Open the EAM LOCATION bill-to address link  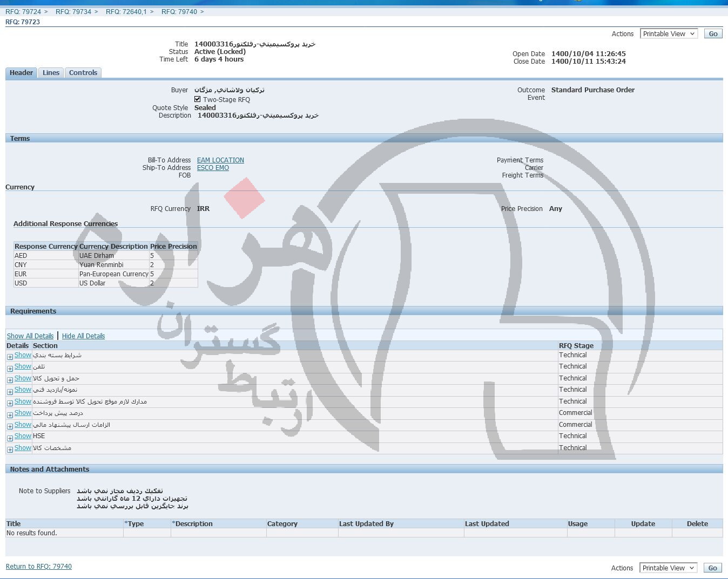(x=220, y=160)
